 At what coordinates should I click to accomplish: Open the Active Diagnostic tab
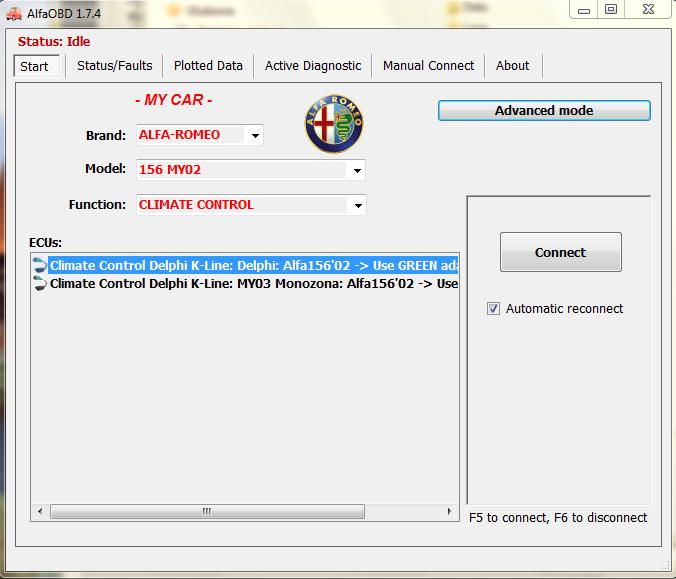pos(313,66)
